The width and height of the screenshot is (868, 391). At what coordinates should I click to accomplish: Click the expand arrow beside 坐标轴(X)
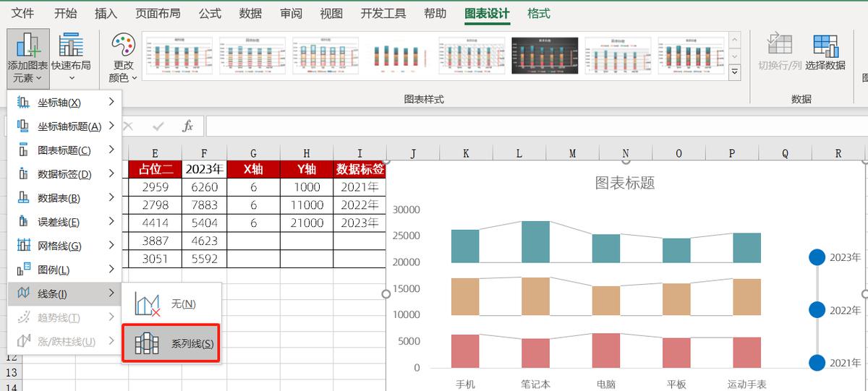tap(111, 102)
